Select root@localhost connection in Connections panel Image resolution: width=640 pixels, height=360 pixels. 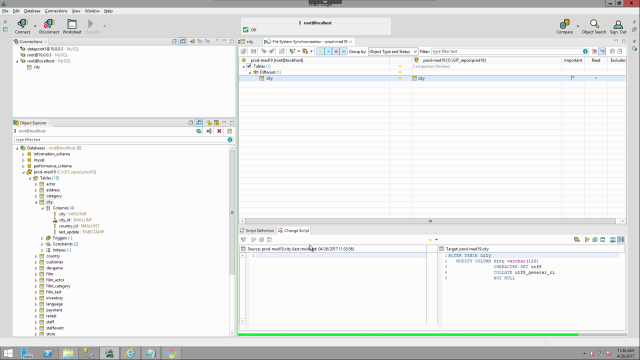click(x=49, y=61)
